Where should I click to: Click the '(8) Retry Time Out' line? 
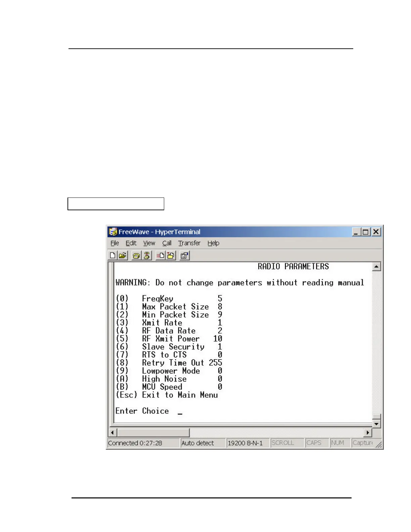[x=169, y=363]
